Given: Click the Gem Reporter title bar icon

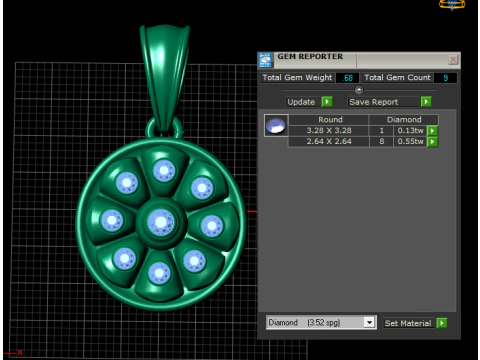Looking at the screenshot, I should pyautogui.click(x=265, y=60).
